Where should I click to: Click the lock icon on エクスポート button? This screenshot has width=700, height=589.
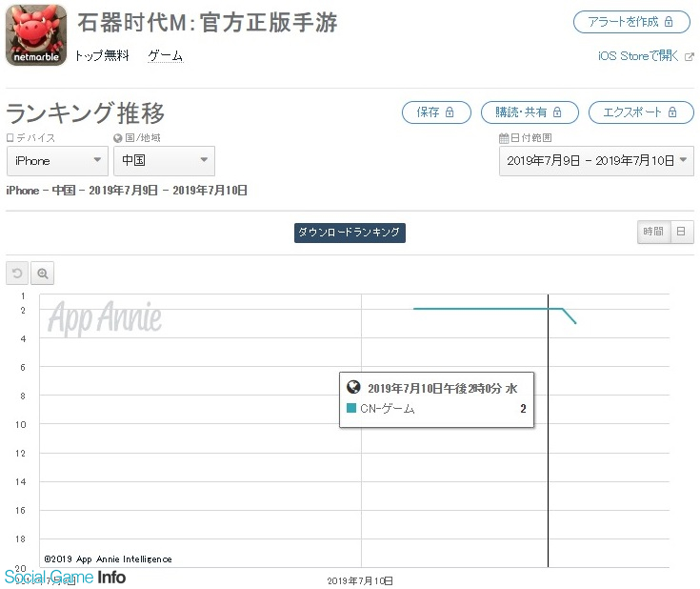click(x=672, y=112)
